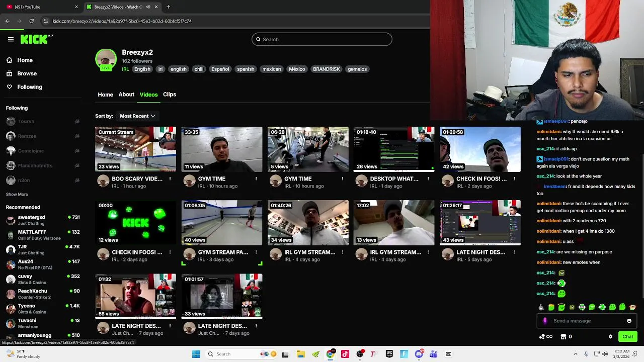Image resolution: width=644 pixels, height=362 pixels.
Task: Toggle notifications for Tourva in Following list
Action: (x=77, y=121)
